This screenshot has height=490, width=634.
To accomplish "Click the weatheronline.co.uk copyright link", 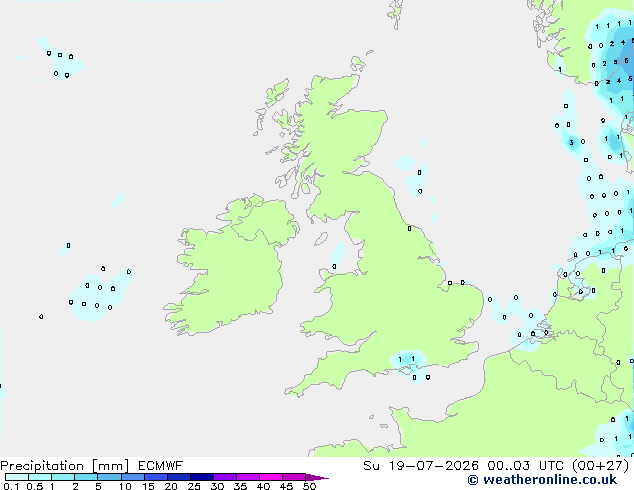I will point(542,480).
